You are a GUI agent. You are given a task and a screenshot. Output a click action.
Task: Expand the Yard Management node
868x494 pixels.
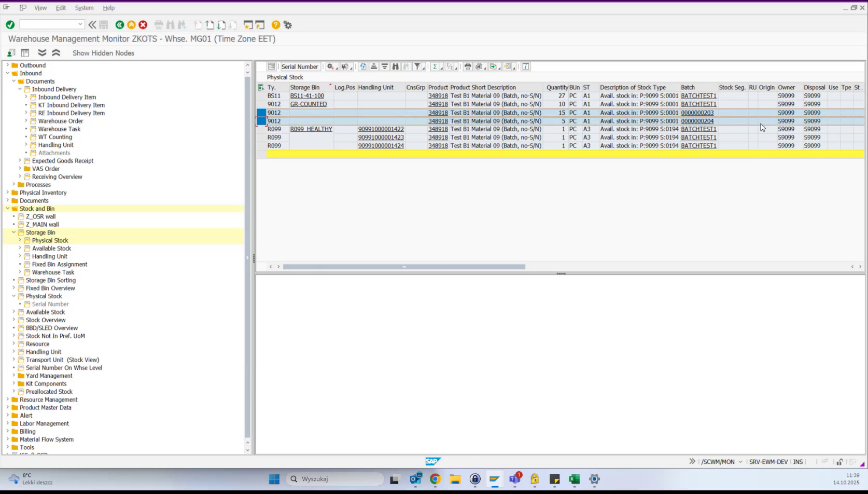coord(12,375)
